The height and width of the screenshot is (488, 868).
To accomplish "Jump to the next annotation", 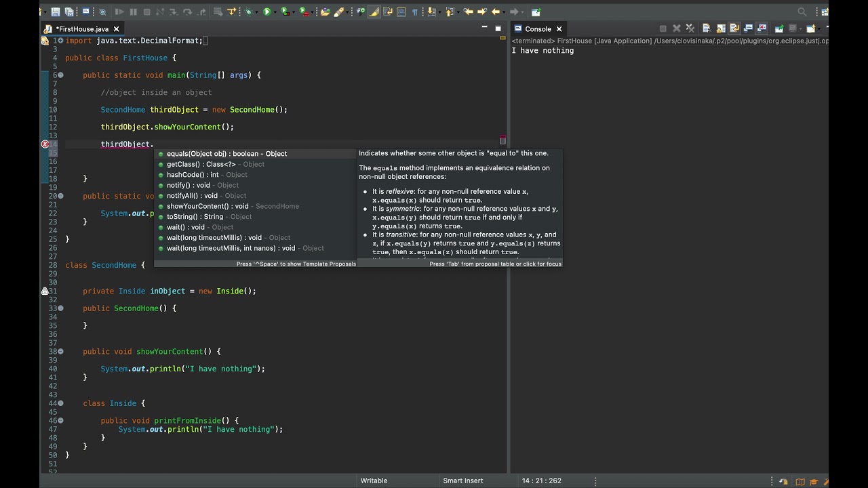I will 431,12.
